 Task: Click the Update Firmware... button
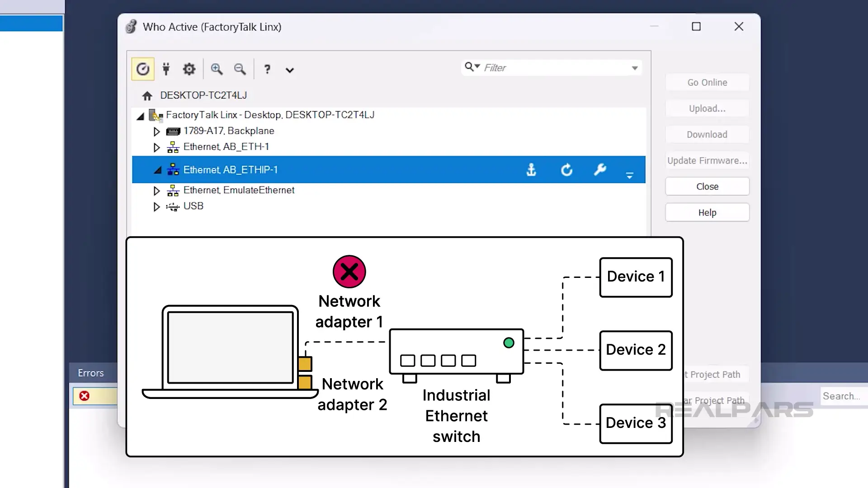point(707,160)
